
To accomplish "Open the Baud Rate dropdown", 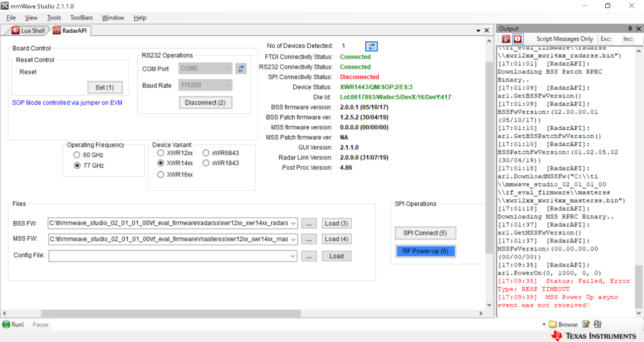I will [227, 85].
